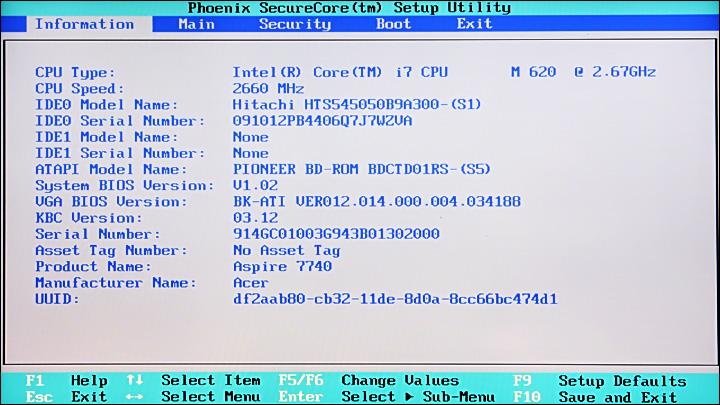The width and height of the screenshot is (720, 405).
Task: Click the Change Values legend text
Action: [400, 381]
